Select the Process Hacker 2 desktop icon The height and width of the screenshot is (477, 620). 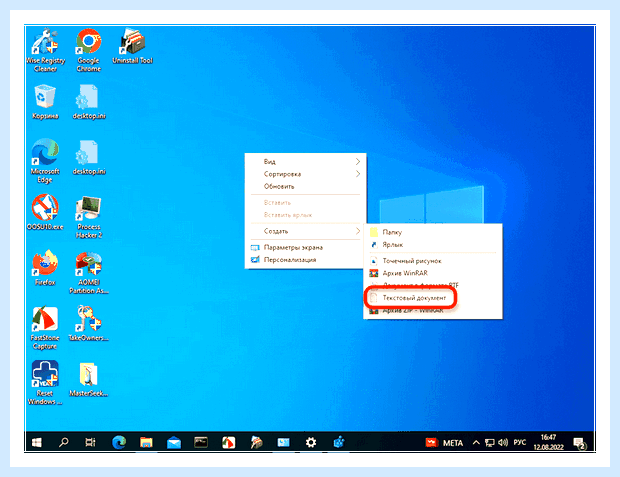[x=89, y=217]
